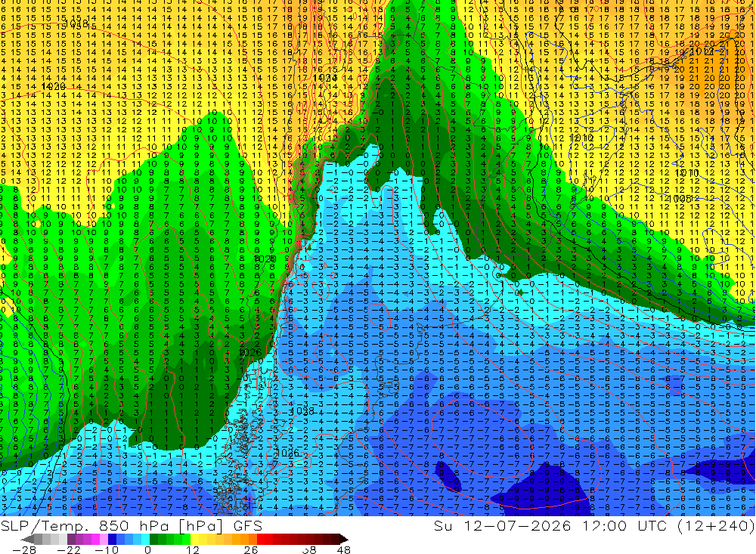Pick the dark blue swatch above -10
The width and height of the screenshot is (756, 554).
112,540
